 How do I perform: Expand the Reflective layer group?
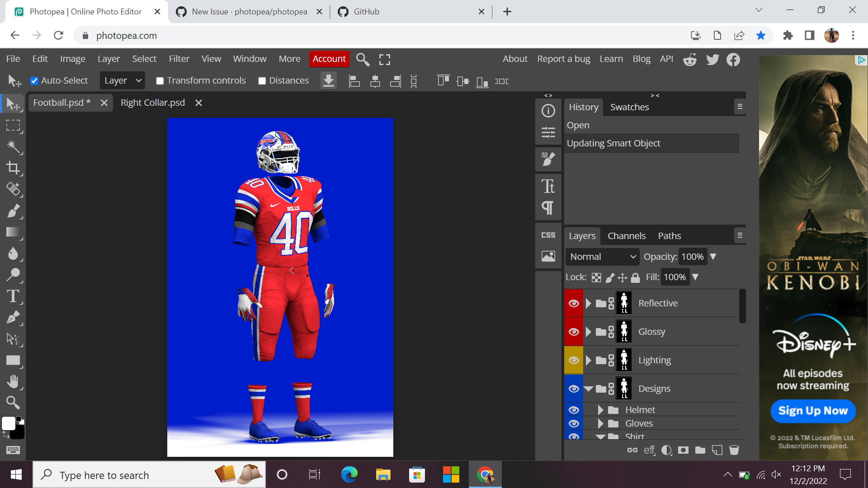pos(588,303)
